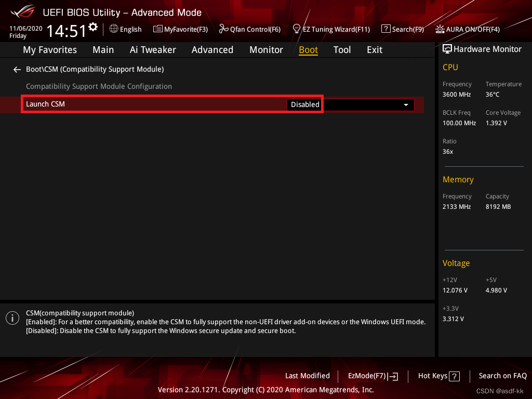Image resolution: width=532 pixels, height=399 pixels.
Task: Click +12V value 12.076 V
Action: (455, 290)
